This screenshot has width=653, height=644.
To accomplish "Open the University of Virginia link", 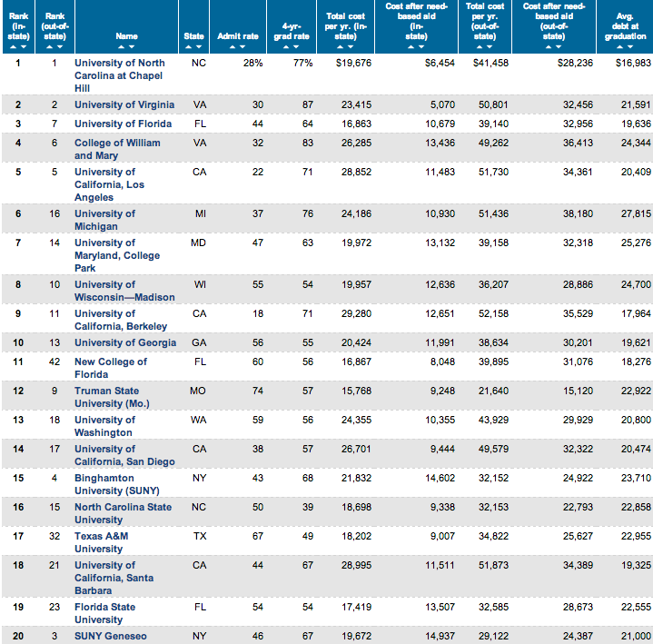I will pyautogui.click(x=124, y=104).
